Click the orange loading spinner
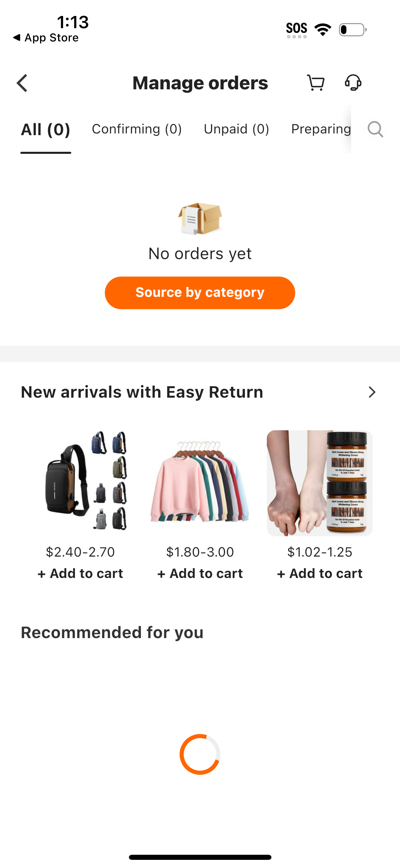Screen dimensions: 400x868 point(200,754)
